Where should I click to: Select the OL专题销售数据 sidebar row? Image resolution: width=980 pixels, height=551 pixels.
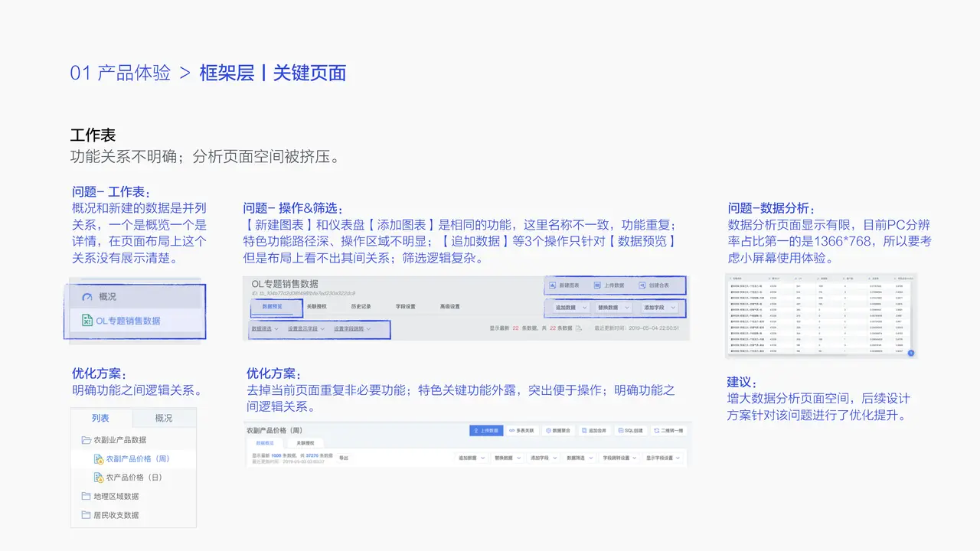[x=137, y=321]
